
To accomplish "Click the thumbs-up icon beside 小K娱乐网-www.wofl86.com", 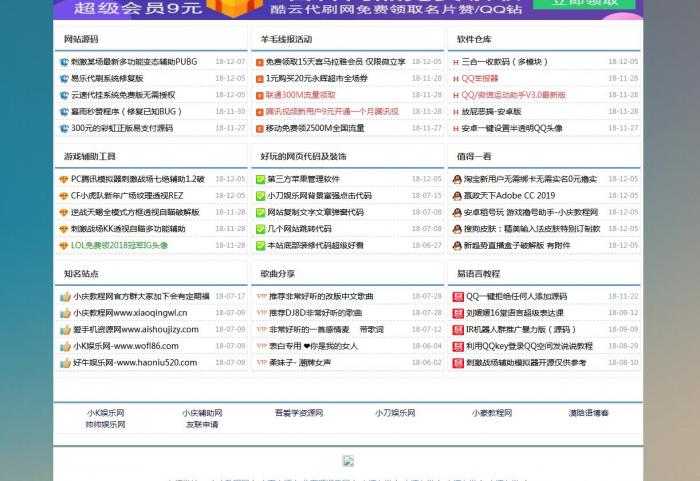I will [65, 346].
